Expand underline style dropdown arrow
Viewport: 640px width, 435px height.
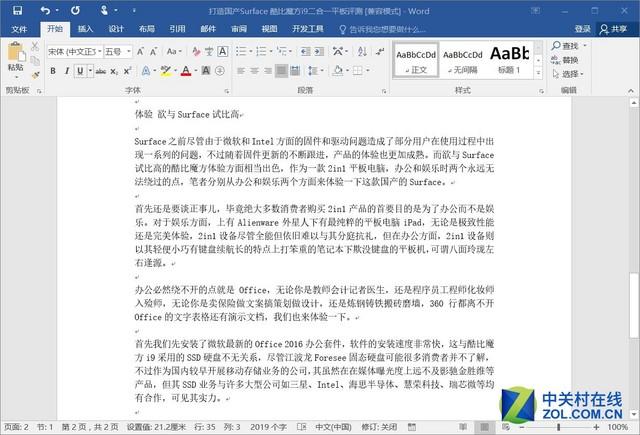[x=90, y=71]
